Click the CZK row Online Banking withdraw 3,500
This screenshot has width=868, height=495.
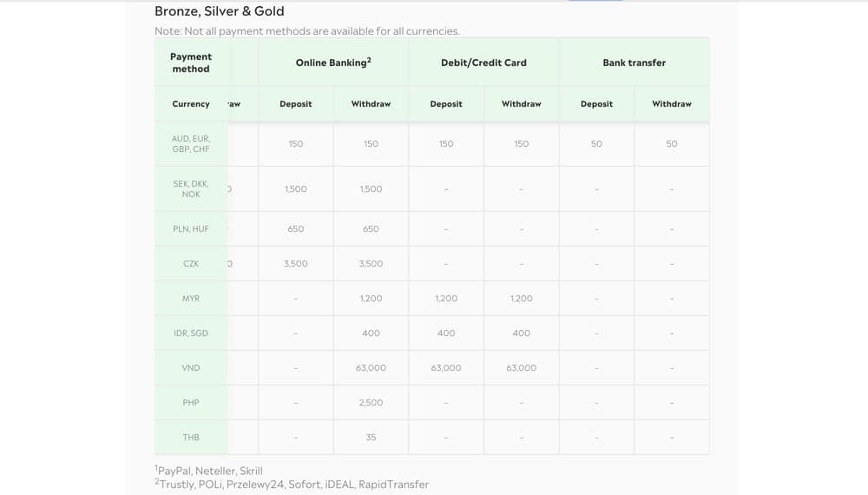click(x=371, y=263)
